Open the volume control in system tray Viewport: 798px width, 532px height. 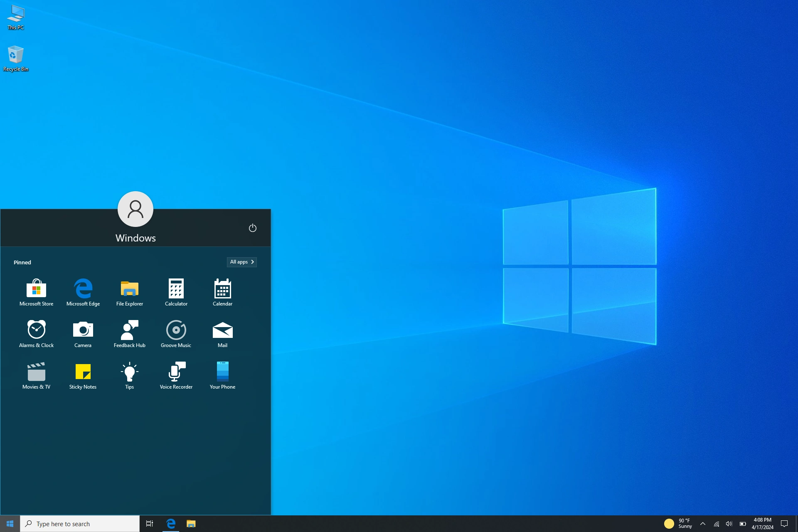click(729, 524)
